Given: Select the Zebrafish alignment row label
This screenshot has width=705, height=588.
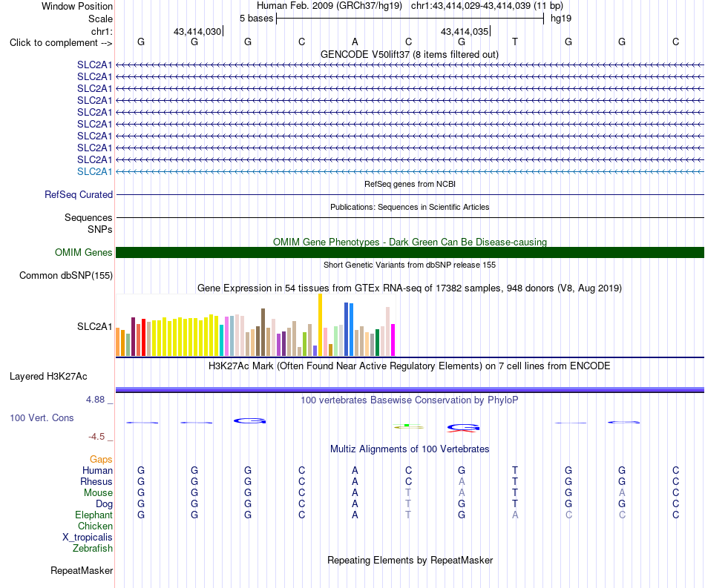Looking at the screenshot, I should pyautogui.click(x=93, y=549).
